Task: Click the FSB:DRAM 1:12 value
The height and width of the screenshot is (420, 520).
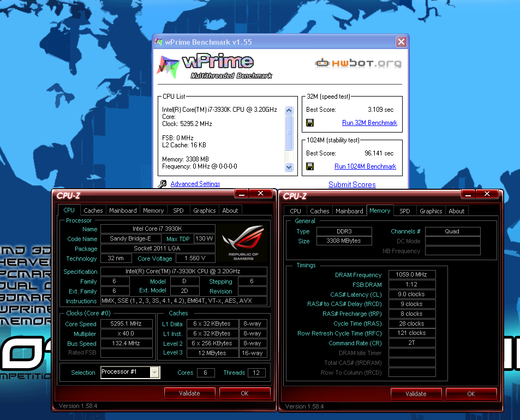Action: [x=412, y=284]
